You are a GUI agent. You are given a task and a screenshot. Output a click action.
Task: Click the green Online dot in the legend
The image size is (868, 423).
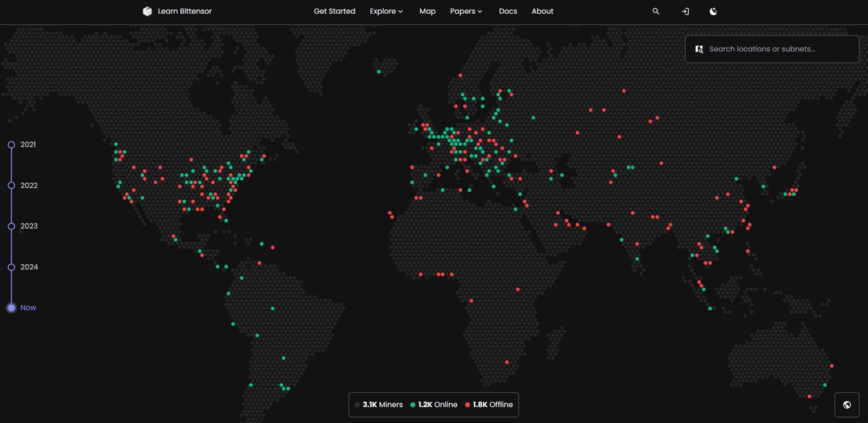click(413, 404)
